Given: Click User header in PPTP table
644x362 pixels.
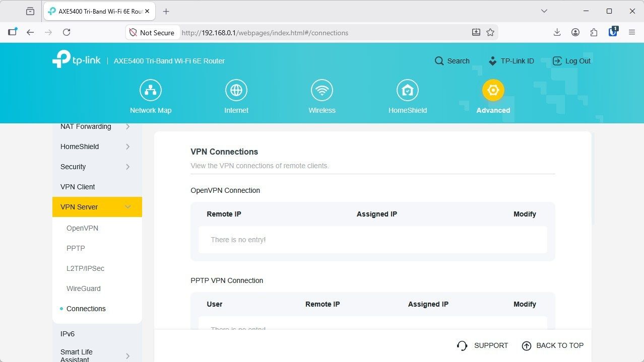Looking at the screenshot, I should (215, 304).
